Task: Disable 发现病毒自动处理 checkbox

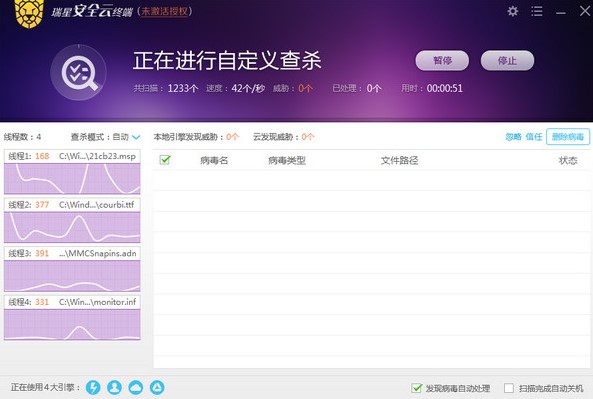Action: coord(416,388)
